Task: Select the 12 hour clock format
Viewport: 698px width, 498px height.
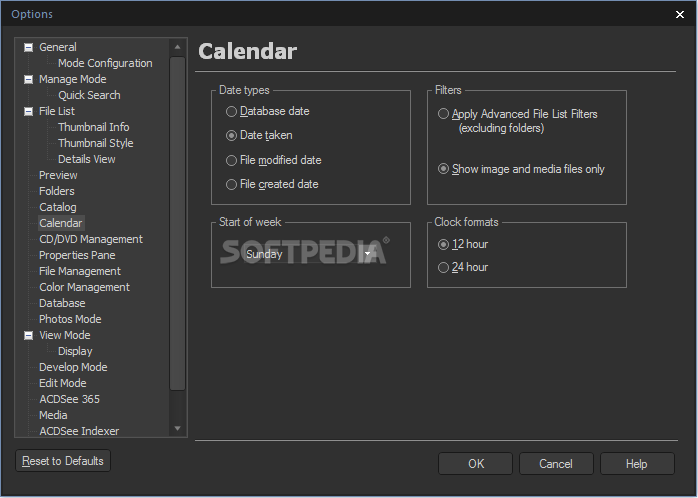Action: point(443,244)
